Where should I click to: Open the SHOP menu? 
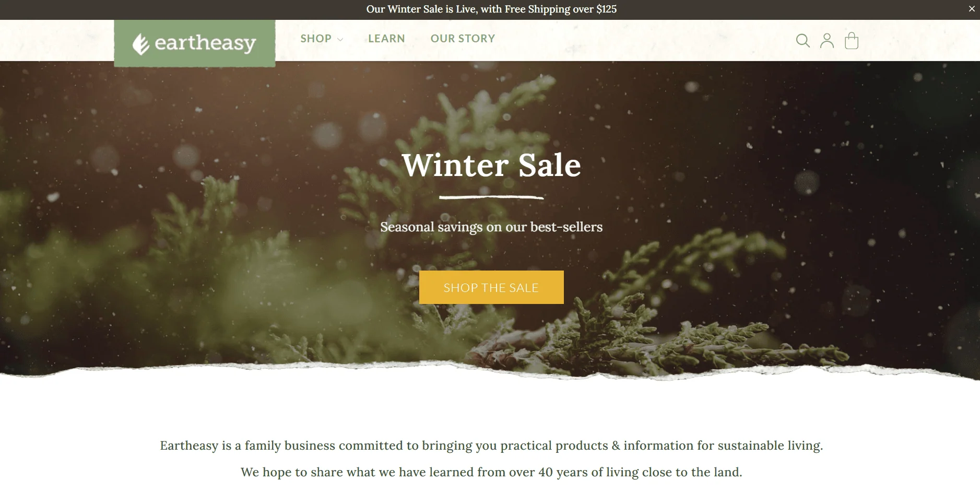[316, 39]
